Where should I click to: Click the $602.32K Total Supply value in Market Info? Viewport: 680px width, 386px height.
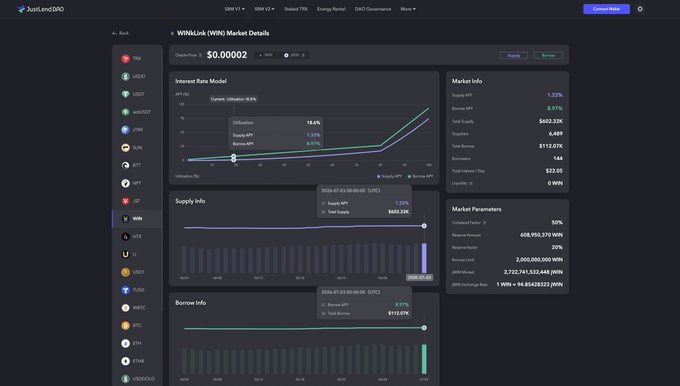551,121
